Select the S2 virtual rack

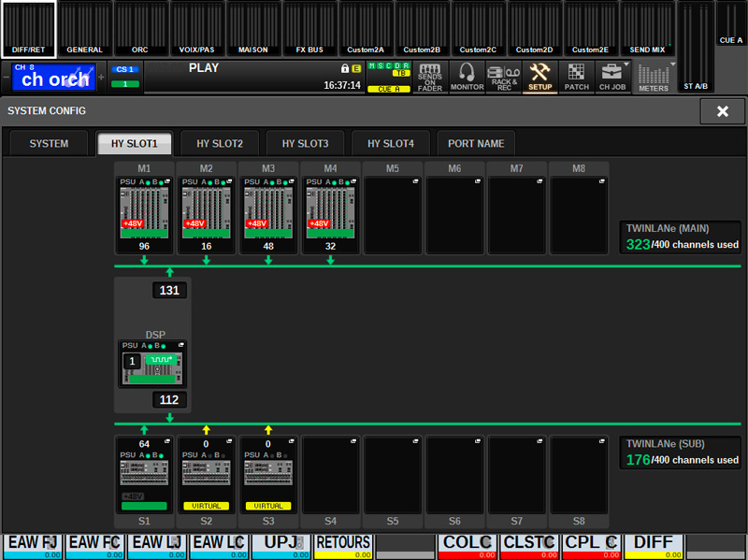point(206,475)
